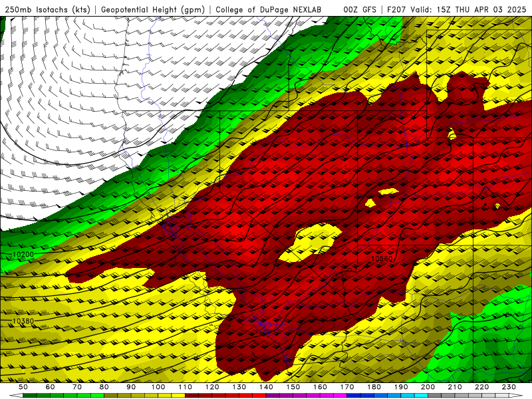Click the color bar label 120
This screenshot has width=532, height=399.
pyautogui.click(x=212, y=387)
